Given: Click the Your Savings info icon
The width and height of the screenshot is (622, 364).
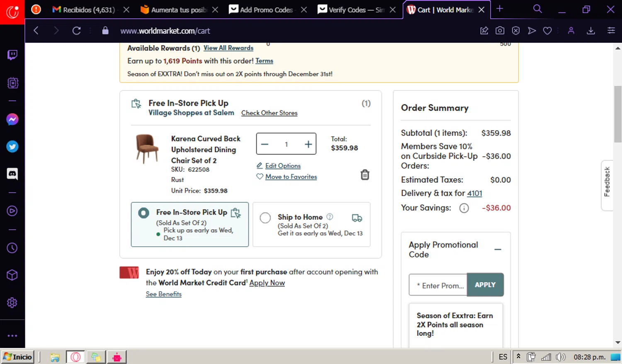Looking at the screenshot, I should pos(464,208).
